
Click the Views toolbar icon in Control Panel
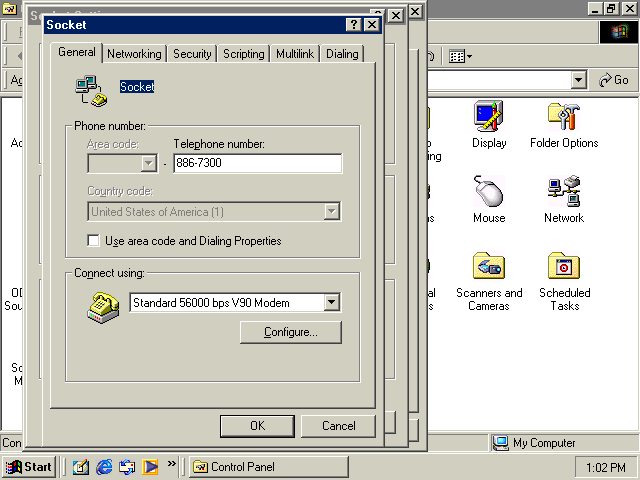coord(460,56)
